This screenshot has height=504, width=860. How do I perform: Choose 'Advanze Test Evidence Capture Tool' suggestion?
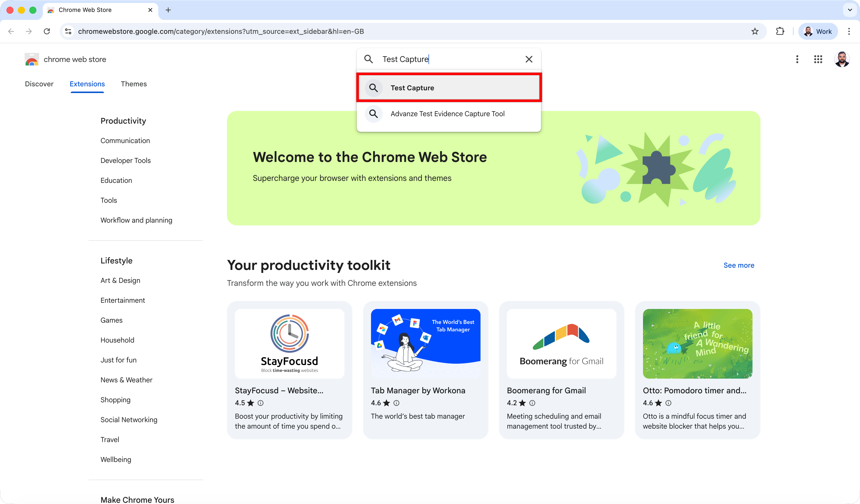pos(447,114)
